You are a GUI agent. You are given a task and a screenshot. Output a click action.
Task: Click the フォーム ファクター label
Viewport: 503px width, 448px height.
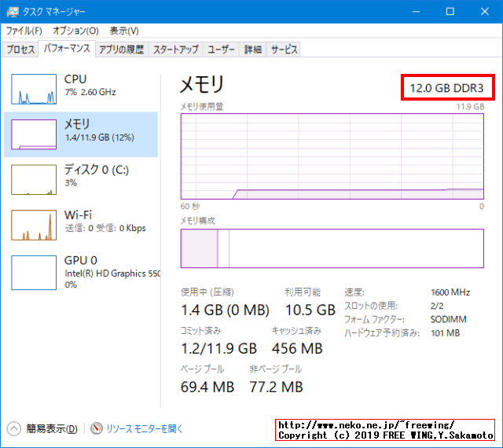pos(374,320)
